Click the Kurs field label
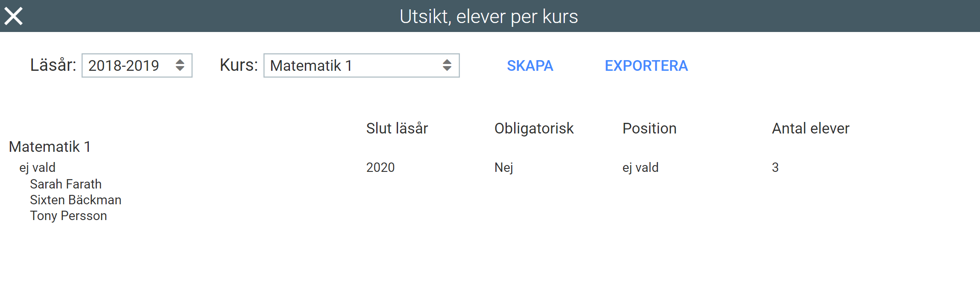The image size is (980, 290). (x=239, y=65)
